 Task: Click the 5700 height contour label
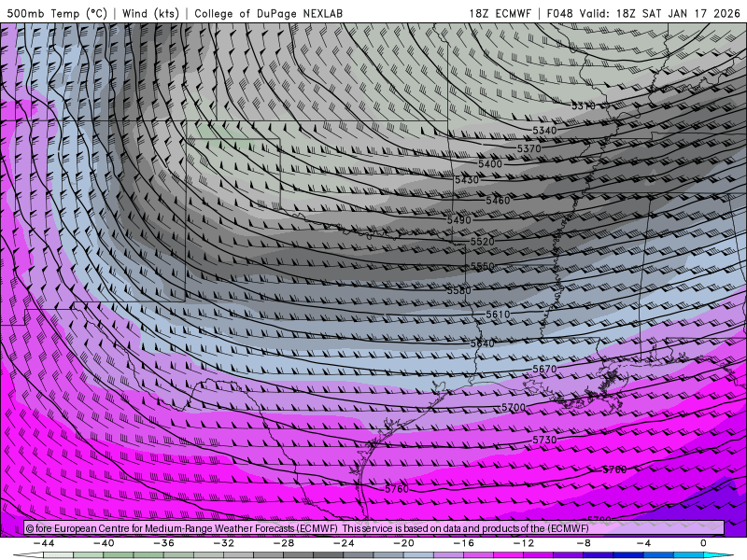(x=514, y=407)
